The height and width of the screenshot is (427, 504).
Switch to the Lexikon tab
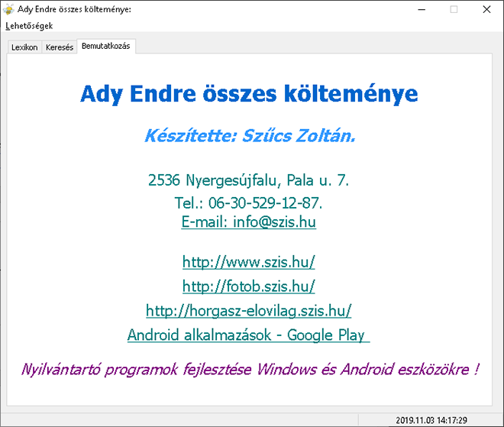[24, 47]
